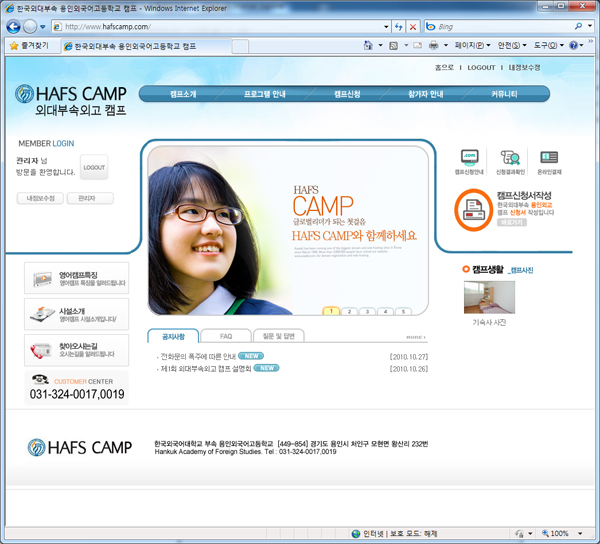Open the 즐겨찾기 favorites star button
Screen dimensions: 600x544
tap(29, 46)
